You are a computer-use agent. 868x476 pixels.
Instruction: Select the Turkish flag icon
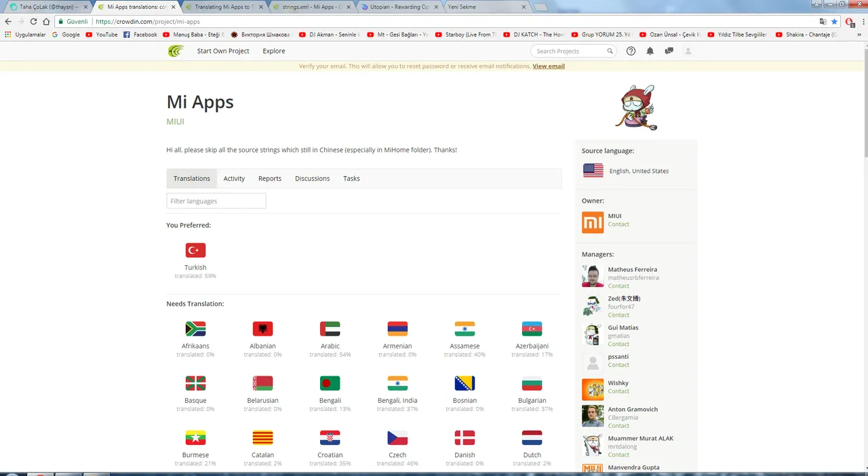(195, 250)
